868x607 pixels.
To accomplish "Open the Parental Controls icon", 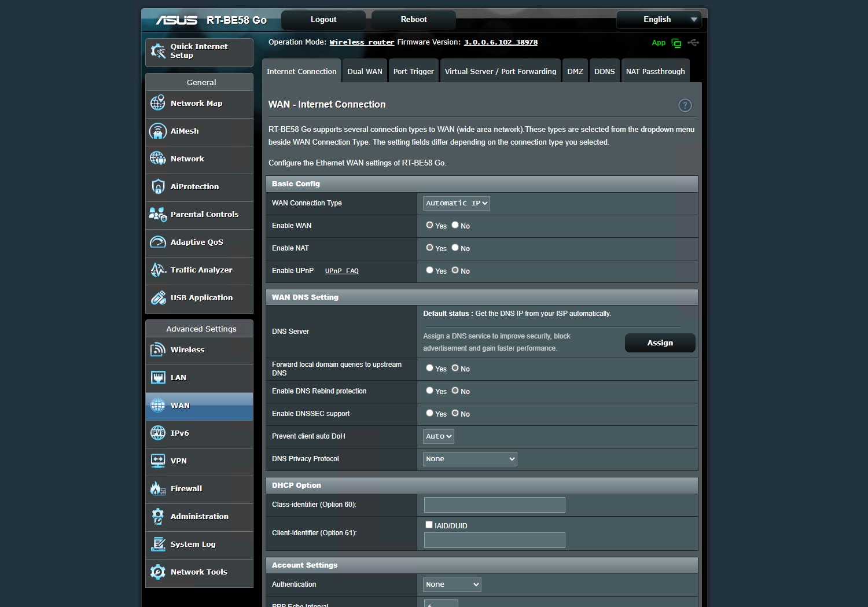I will click(x=158, y=214).
